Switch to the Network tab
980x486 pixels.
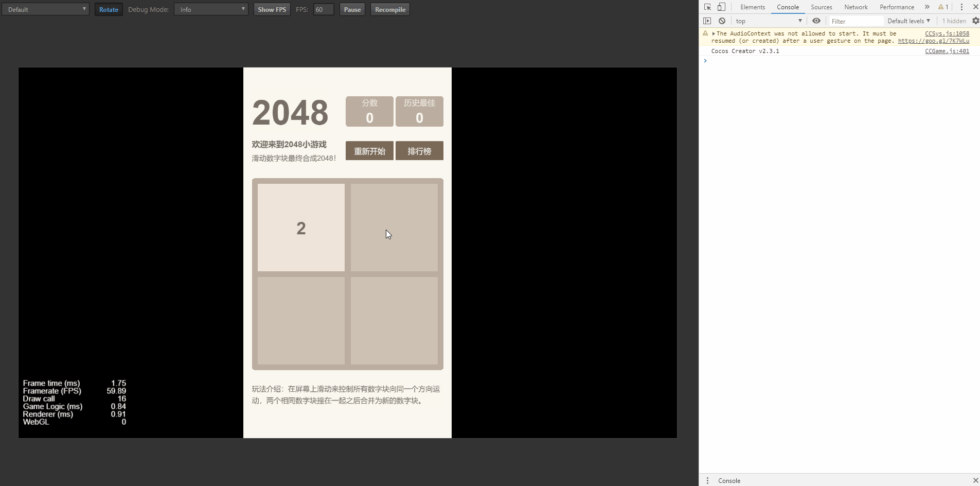(x=856, y=7)
